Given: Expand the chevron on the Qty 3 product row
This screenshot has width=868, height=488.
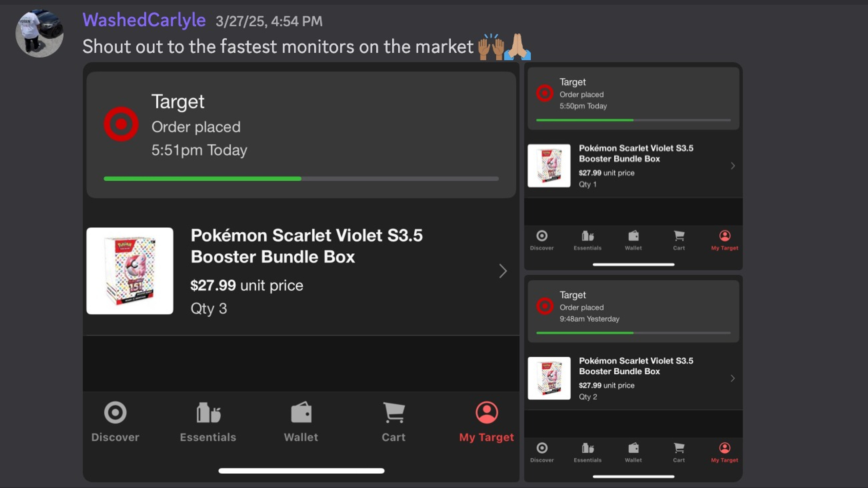Looking at the screenshot, I should coord(503,271).
